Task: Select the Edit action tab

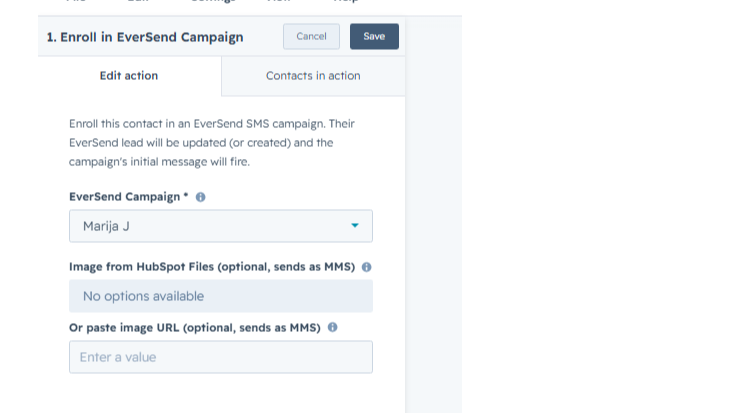Action: click(x=129, y=76)
